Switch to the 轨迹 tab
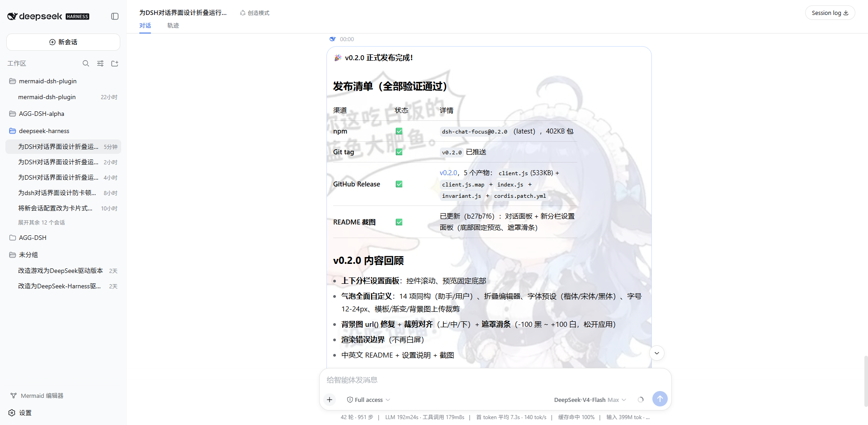Viewport: 868px width, 425px height. point(173,26)
